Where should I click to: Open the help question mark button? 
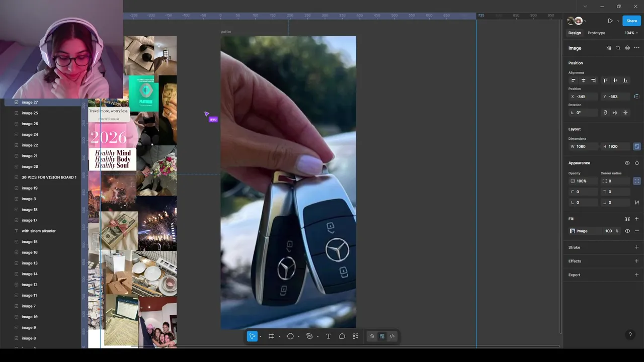[630, 335]
